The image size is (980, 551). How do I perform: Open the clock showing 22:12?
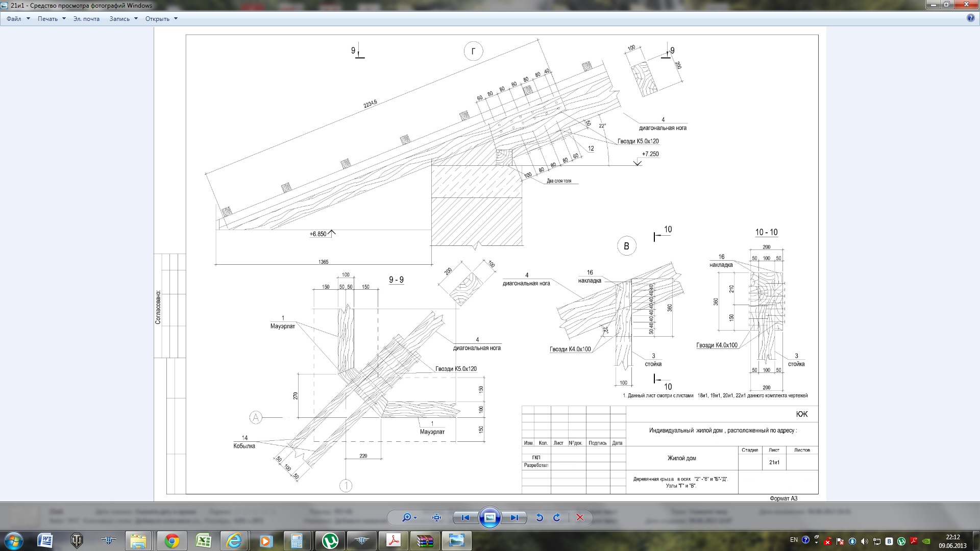(x=952, y=541)
